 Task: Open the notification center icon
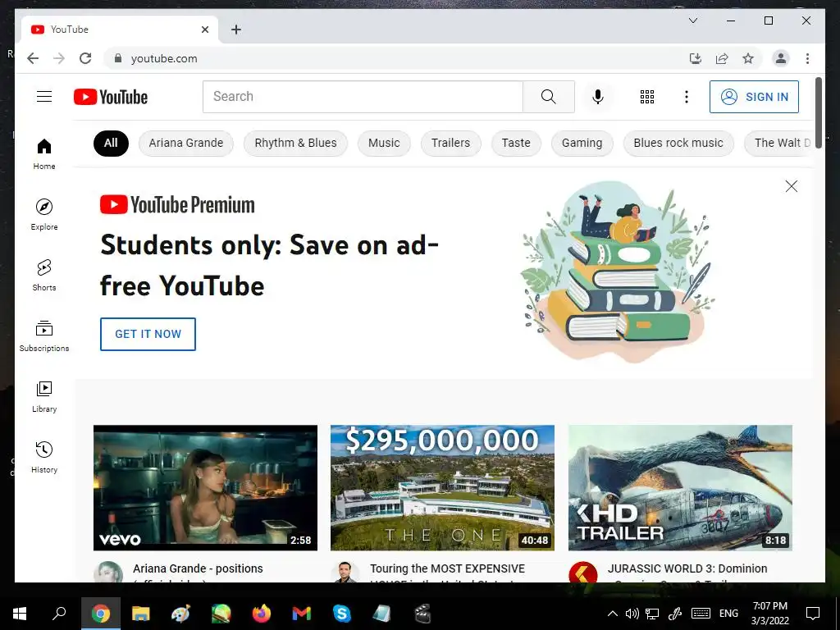pyautogui.click(x=813, y=614)
